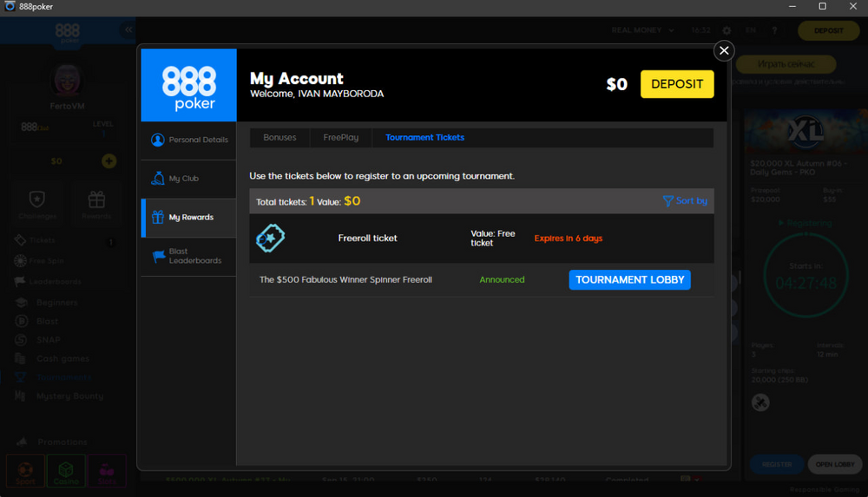Click the yellow DEPOSIT button in My Account
Viewport: 868px width, 497px height.
point(677,84)
